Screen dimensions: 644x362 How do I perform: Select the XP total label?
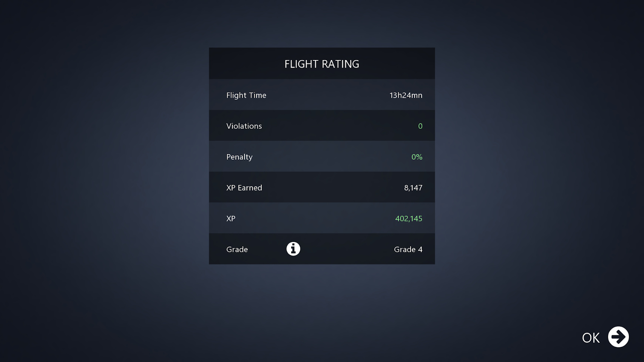point(231,219)
